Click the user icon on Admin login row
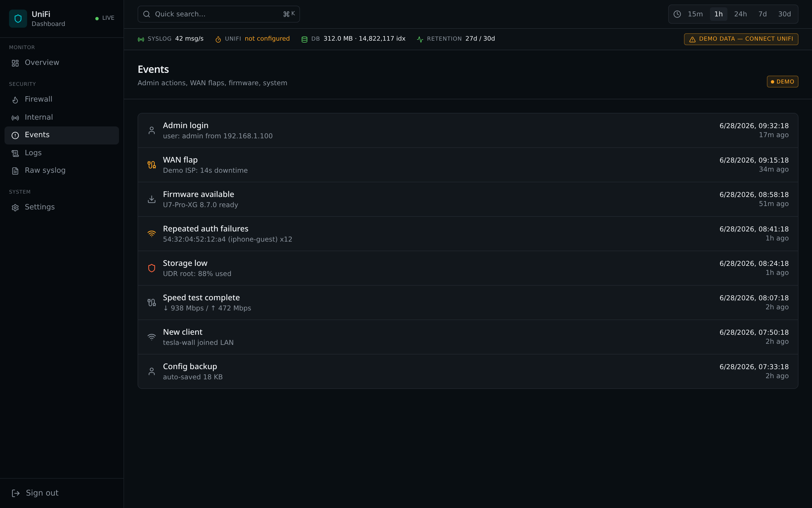Screen dimensions: 812x508 [x=152, y=130]
